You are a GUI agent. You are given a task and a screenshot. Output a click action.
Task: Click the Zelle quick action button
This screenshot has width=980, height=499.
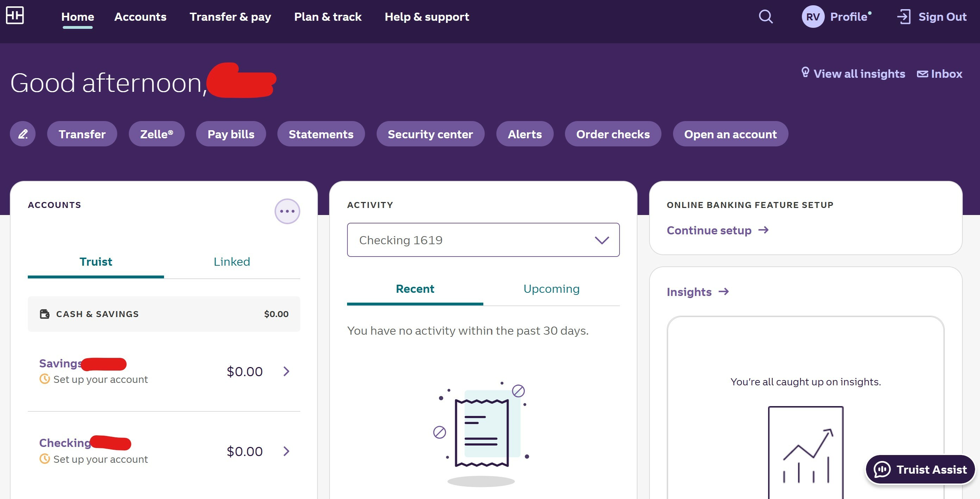[157, 134]
